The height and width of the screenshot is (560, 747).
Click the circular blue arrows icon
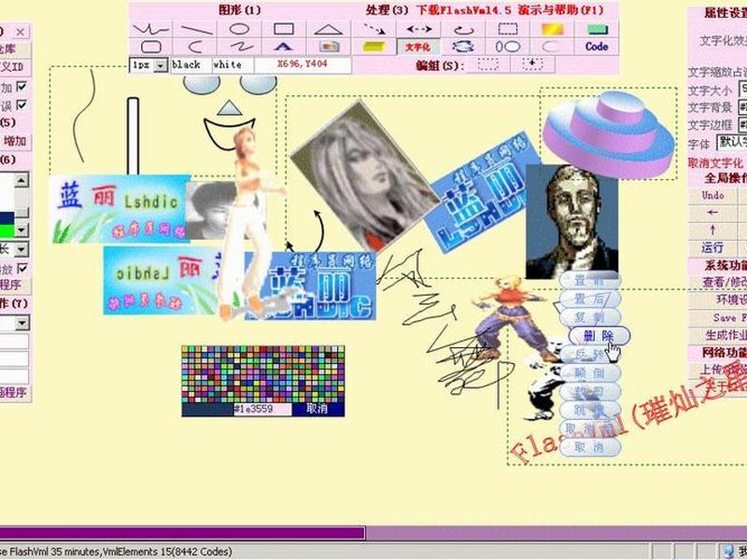tap(463, 47)
